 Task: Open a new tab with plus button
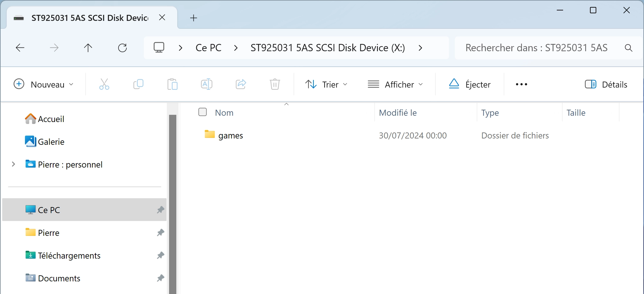click(194, 18)
